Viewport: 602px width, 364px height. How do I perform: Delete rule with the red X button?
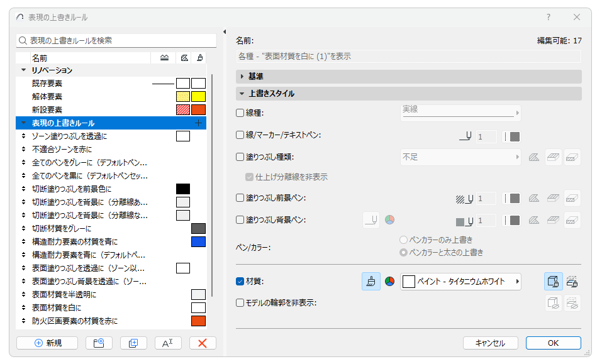202,343
